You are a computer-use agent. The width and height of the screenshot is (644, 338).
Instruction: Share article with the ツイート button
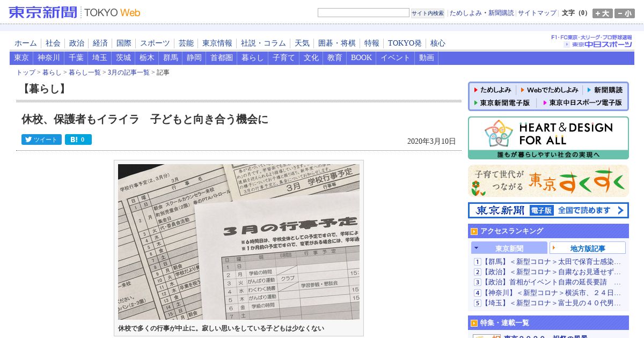click(41, 139)
